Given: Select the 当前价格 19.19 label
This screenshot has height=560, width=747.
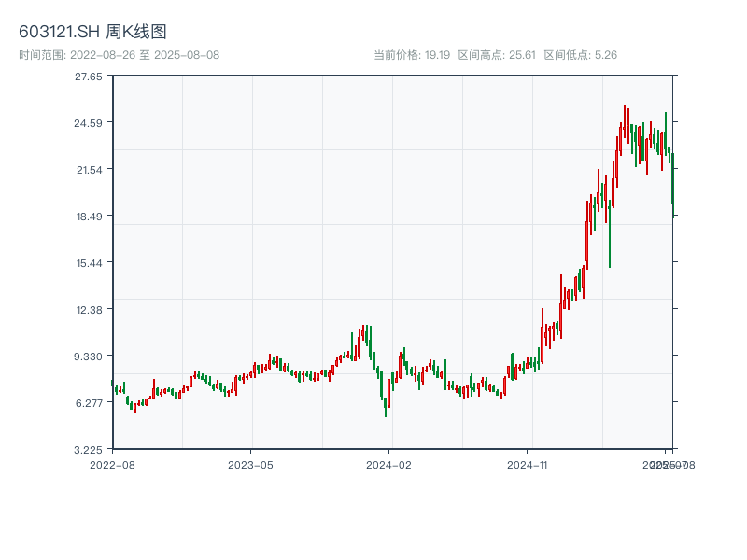Looking at the screenshot, I should [x=412, y=55].
